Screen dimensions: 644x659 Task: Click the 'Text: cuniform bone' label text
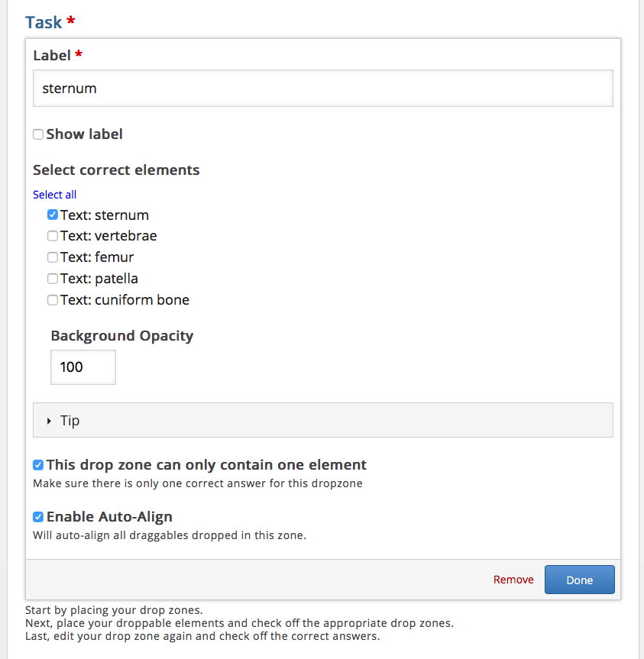point(125,300)
